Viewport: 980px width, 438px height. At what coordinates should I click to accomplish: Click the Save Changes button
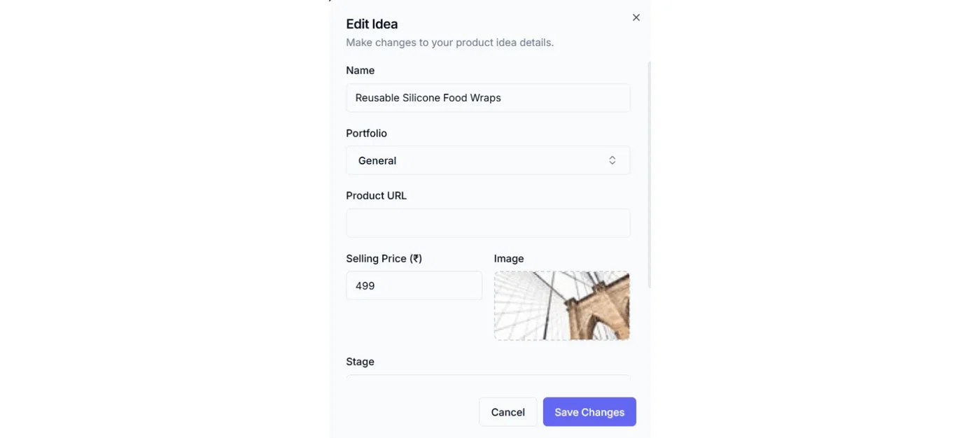pos(589,412)
